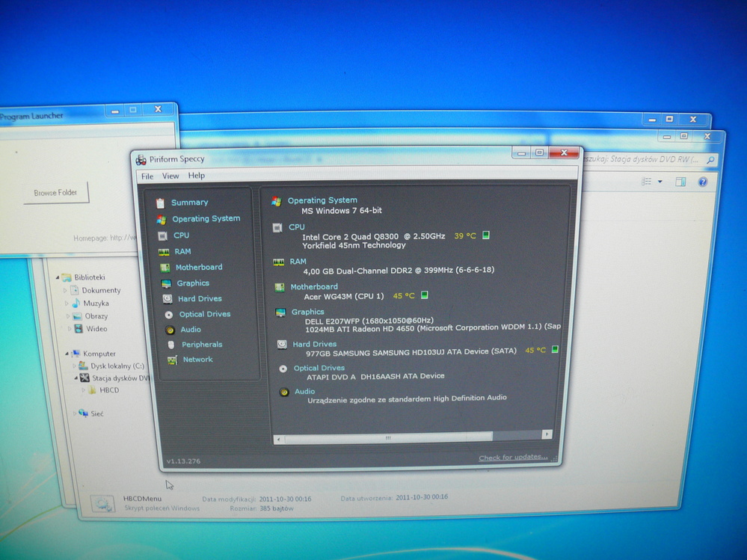Click hard drive temperature green indicator icon
This screenshot has width=747, height=560.
(555, 349)
